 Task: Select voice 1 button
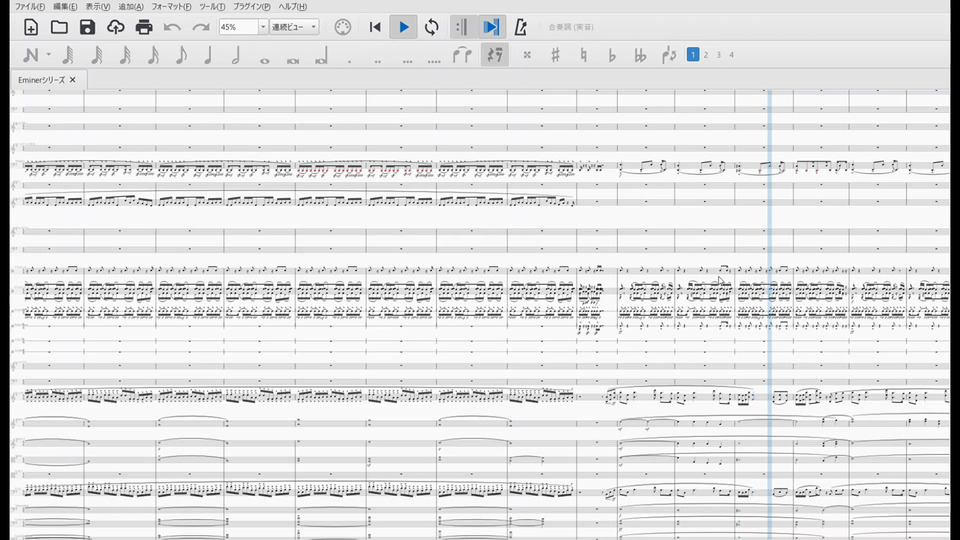pos(693,55)
